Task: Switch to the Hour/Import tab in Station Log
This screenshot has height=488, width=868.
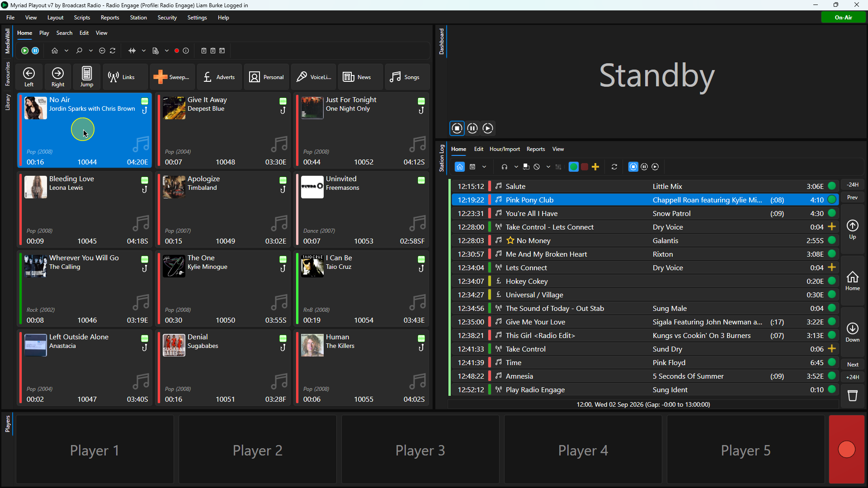Action: (x=505, y=149)
